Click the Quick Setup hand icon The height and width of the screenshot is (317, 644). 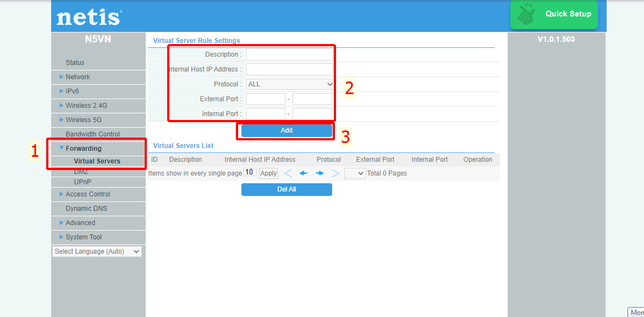[526, 13]
